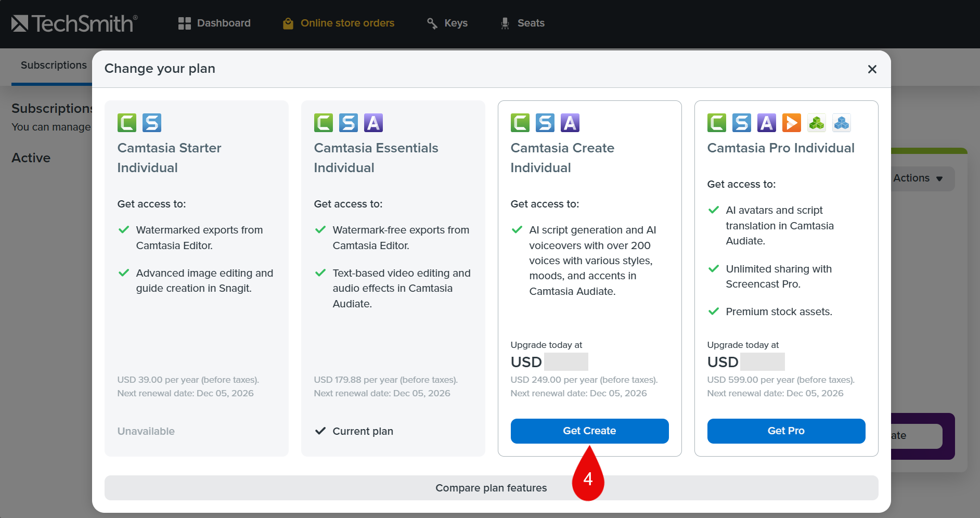Viewport: 980px width, 518px height.
Task: Click the USD 39.00 per year text
Action: [x=188, y=380]
